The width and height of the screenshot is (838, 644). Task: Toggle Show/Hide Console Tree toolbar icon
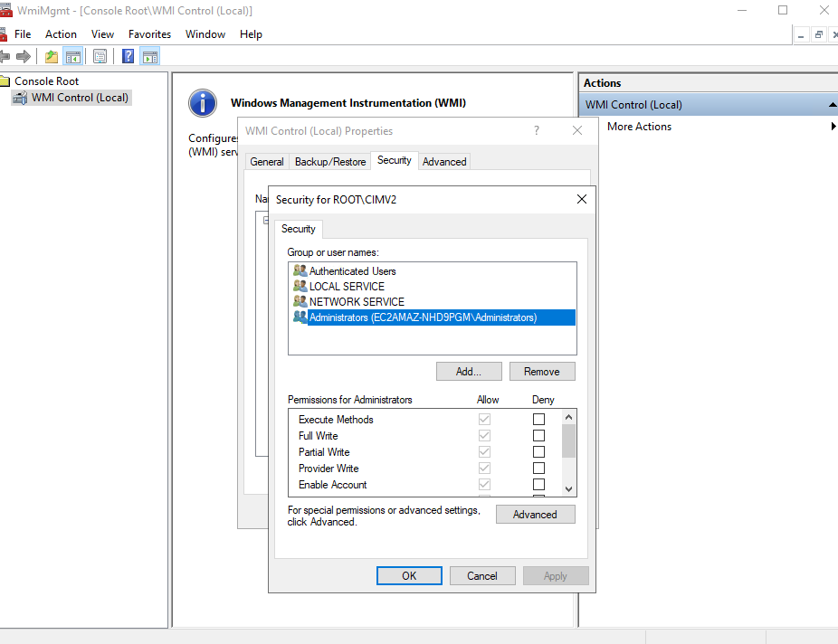pos(73,57)
